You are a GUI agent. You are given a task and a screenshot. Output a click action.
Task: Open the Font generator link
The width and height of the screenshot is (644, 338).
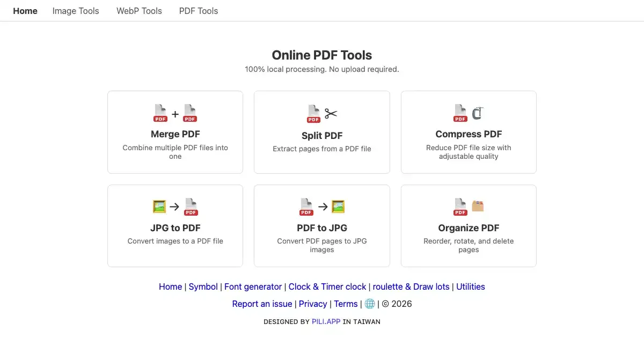pyautogui.click(x=253, y=286)
